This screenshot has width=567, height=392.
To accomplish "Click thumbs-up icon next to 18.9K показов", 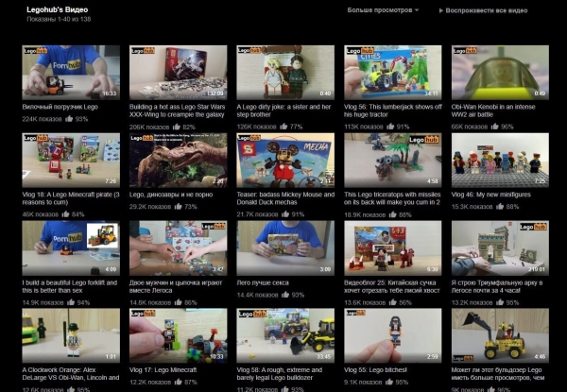I will (393, 214).
